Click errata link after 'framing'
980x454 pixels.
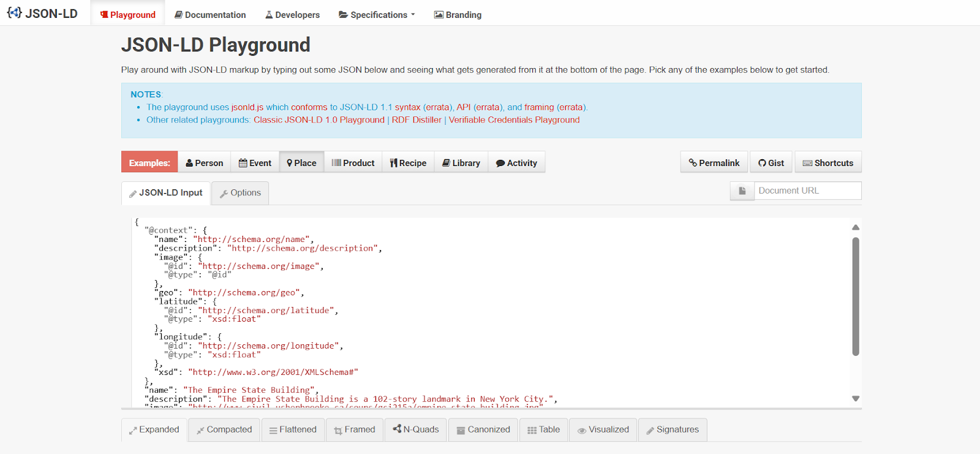tap(571, 107)
